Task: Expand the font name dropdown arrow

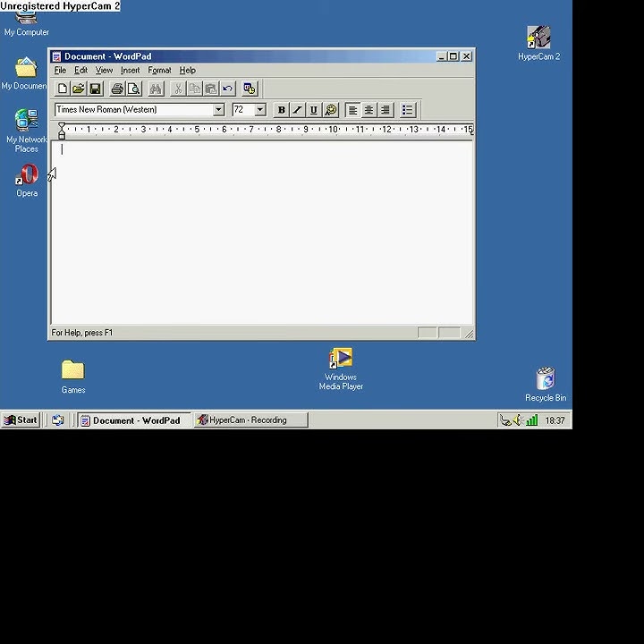Action: pyautogui.click(x=218, y=110)
